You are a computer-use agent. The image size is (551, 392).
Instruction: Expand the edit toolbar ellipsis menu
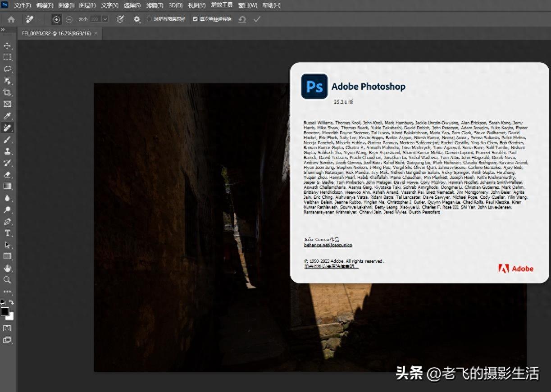[x=7, y=292]
